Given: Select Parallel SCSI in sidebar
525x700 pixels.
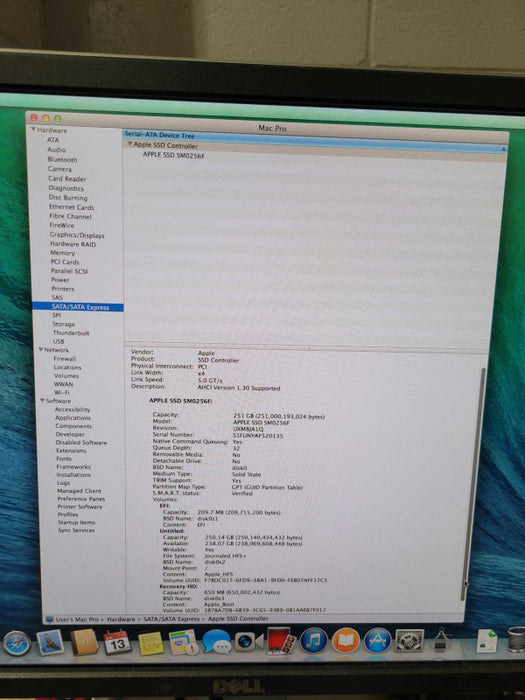Looking at the screenshot, I should [x=69, y=271].
